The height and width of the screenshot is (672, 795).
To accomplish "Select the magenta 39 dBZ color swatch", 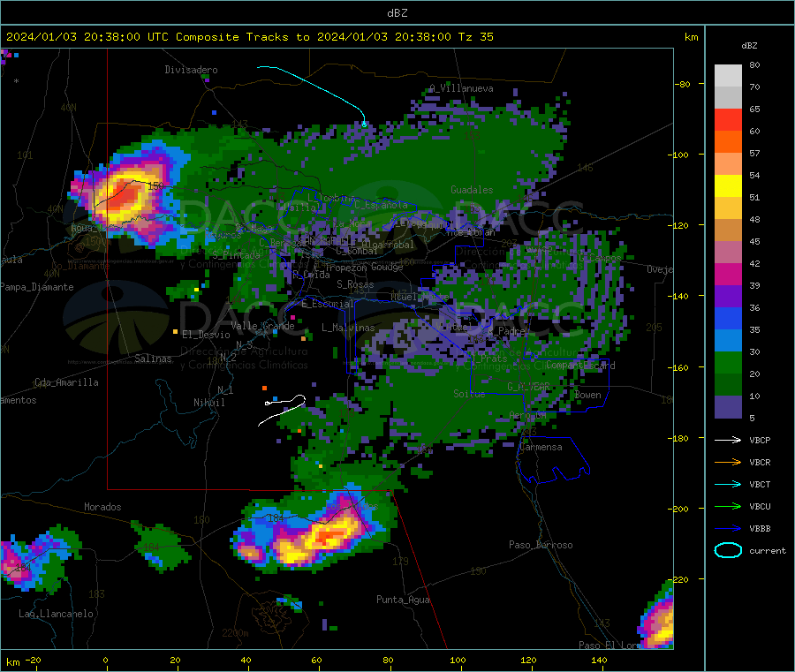I will pos(728,274).
